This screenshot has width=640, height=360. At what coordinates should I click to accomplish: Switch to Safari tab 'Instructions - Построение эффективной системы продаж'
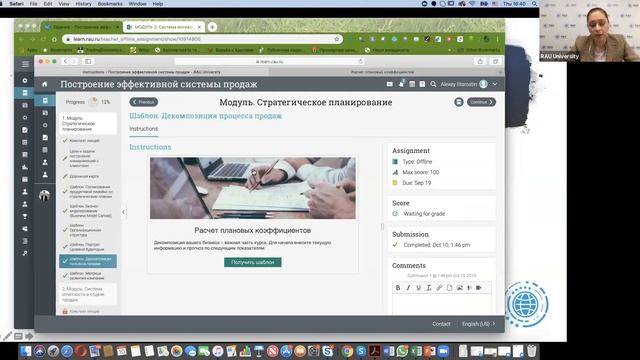[x=151, y=72]
